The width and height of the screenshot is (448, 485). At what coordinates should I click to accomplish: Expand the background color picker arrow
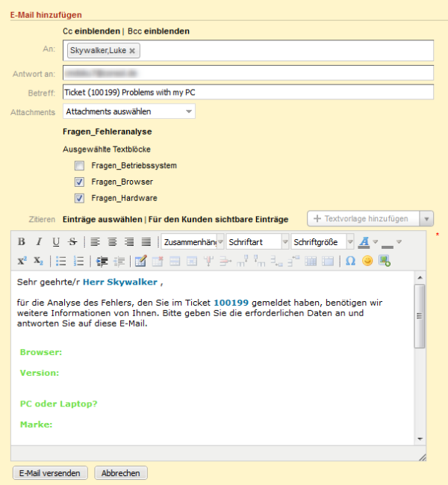[399, 242]
